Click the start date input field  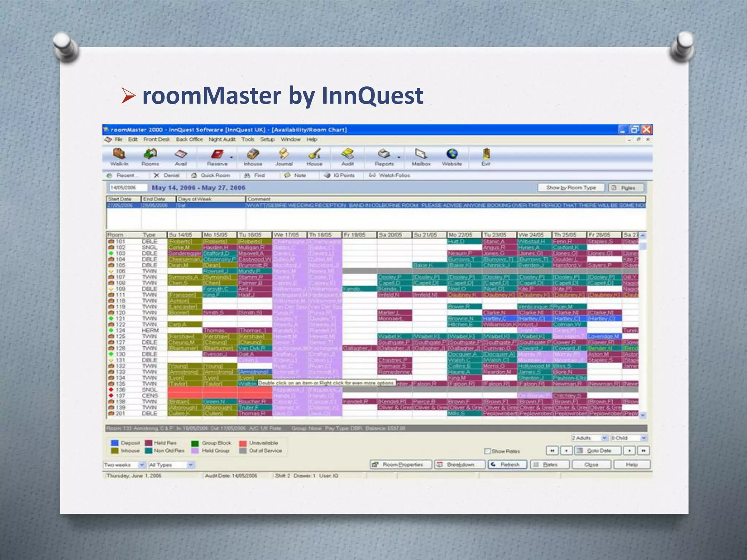coord(128,187)
